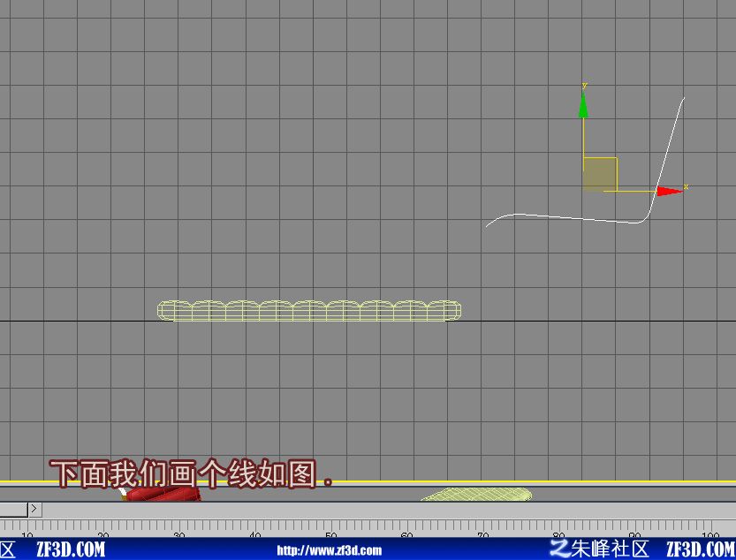Viewport: 736px width, 560px height.
Task: Select the red object in the lower viewport
Action: (162, 494)
